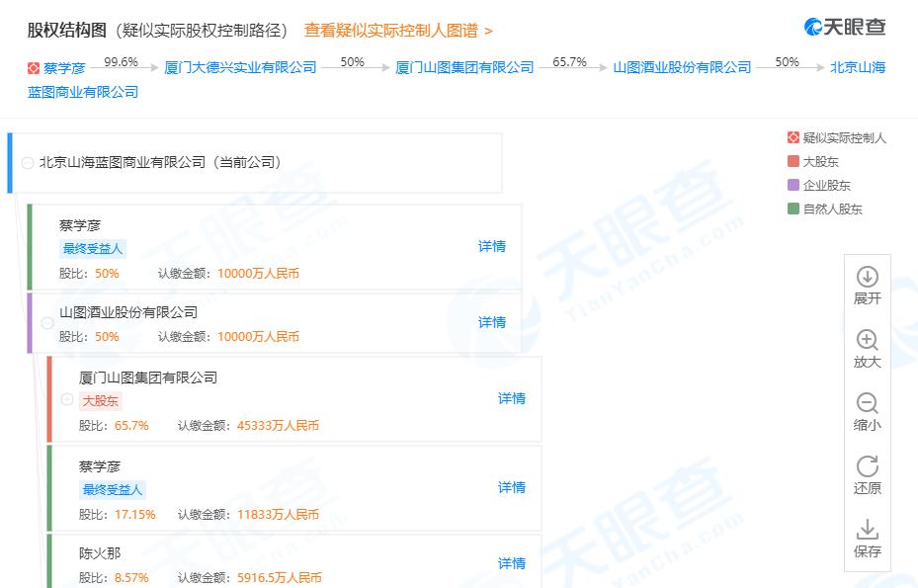Image resolution: width=918 pixels, height=588 pixels.
Task: Click the 大股东 tag on 厦门山图集团有限公司
Action: click(100, 401)
